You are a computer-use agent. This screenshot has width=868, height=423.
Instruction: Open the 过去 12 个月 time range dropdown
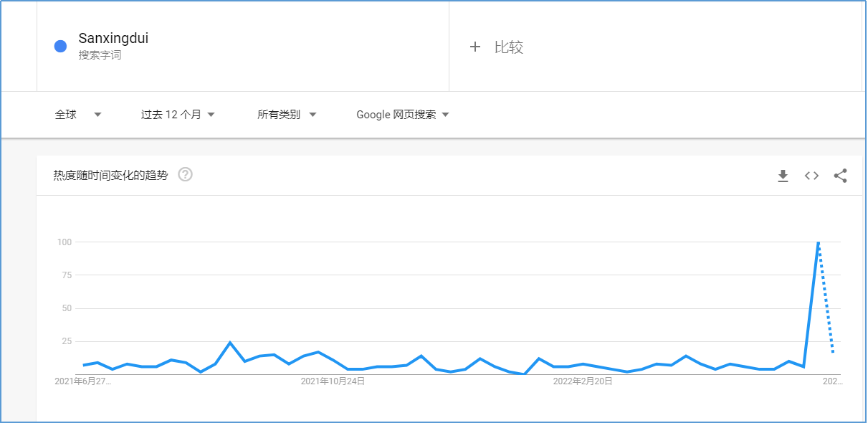(178, 115)
